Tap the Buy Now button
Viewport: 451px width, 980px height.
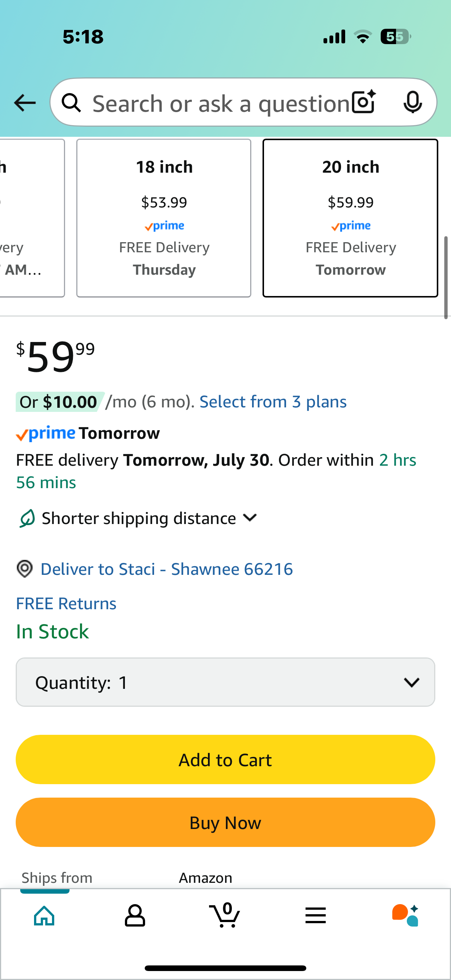225,822
